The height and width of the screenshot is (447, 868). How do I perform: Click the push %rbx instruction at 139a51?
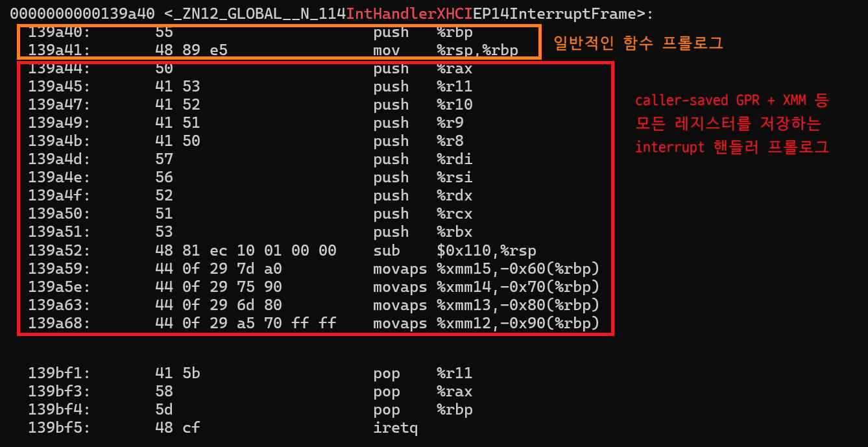[422, 232]
